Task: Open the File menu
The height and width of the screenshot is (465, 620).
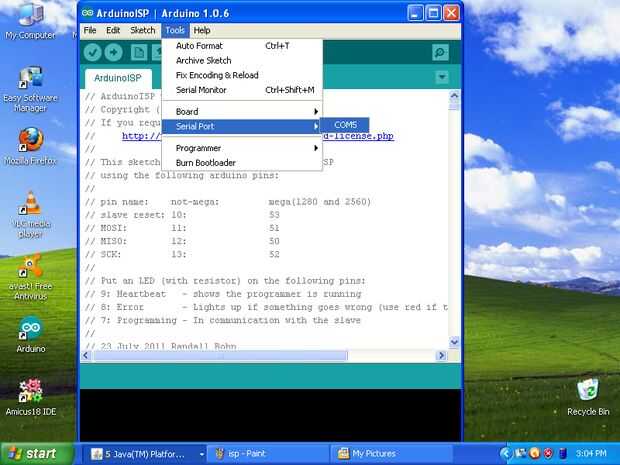Action: click(x=90, y=30)
